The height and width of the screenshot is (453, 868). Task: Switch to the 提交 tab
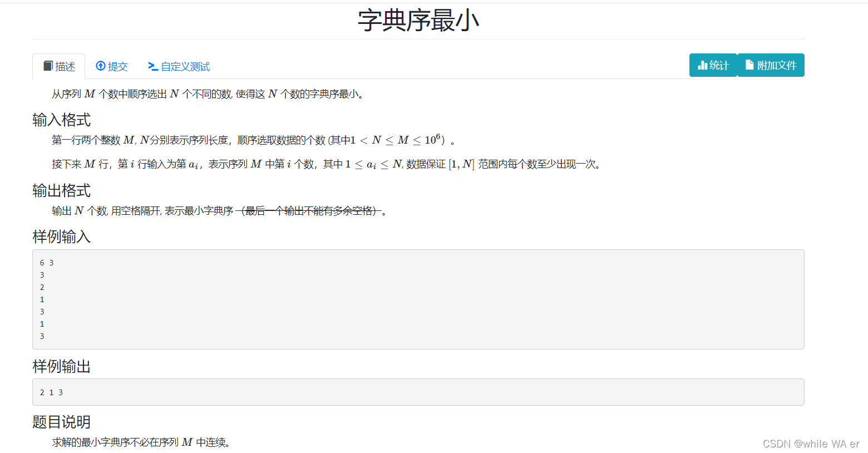click(x=112, y=66)
